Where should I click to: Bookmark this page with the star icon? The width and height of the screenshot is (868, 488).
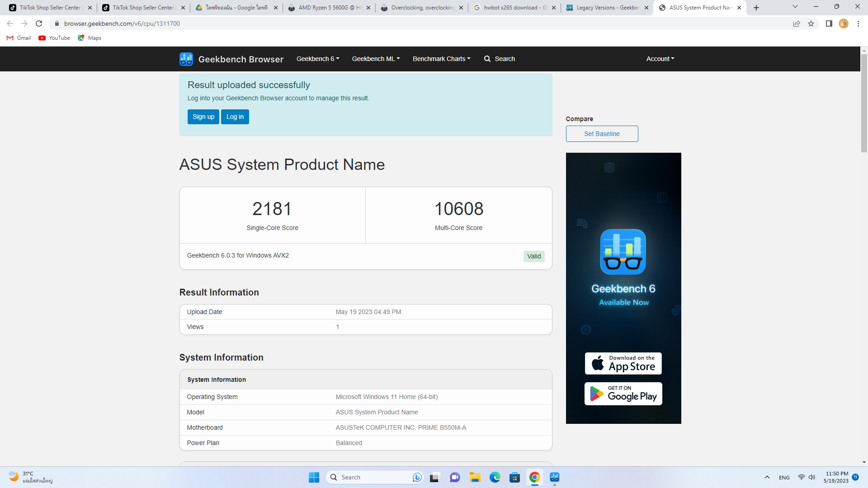(811, 23)
